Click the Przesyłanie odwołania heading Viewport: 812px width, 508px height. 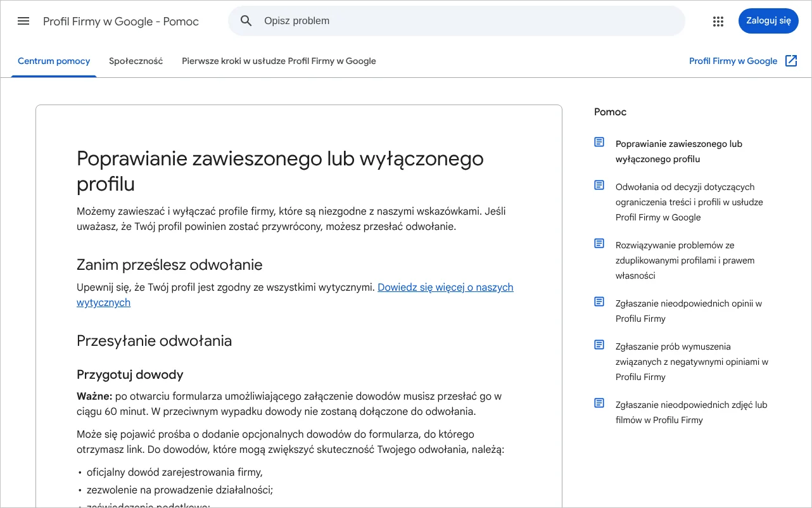point(154,341)
